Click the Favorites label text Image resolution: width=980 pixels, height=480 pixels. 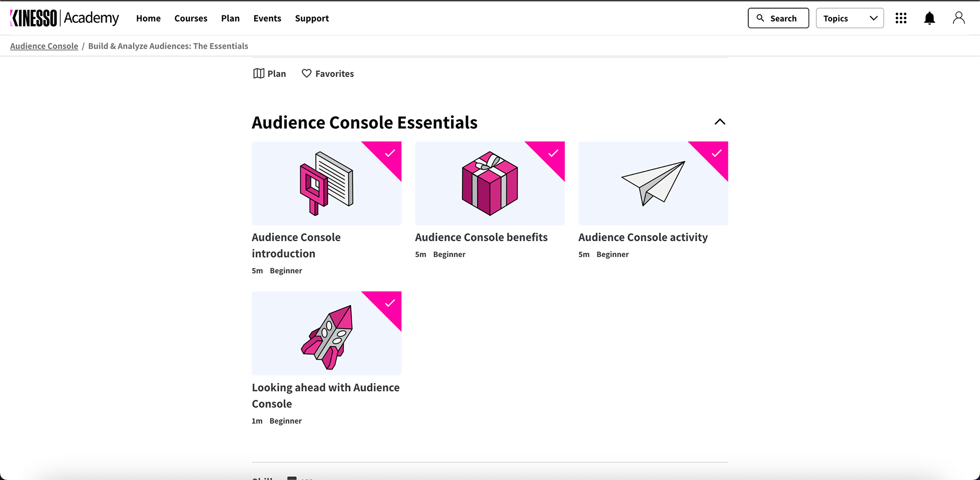coord(335,73)
